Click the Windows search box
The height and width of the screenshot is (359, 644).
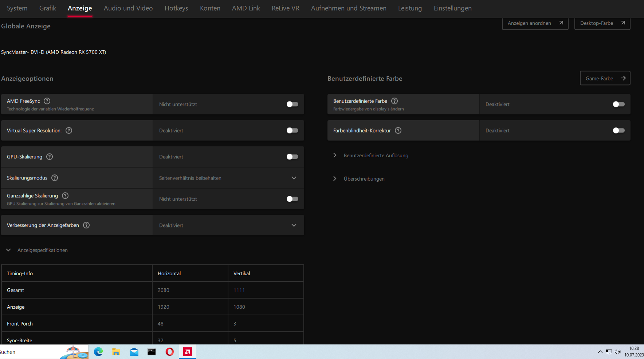tap(44, 352)
